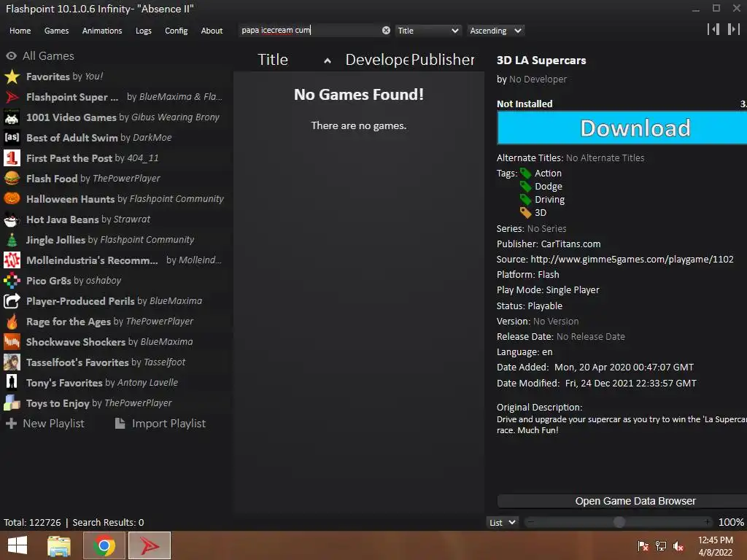
Task: Click the CarTitans.com publisher value
Action: click(x=570, y=244)
